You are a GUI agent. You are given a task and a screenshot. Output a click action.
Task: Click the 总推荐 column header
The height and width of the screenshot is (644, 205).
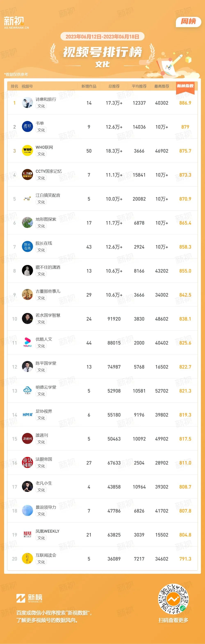tap(114, 86)
